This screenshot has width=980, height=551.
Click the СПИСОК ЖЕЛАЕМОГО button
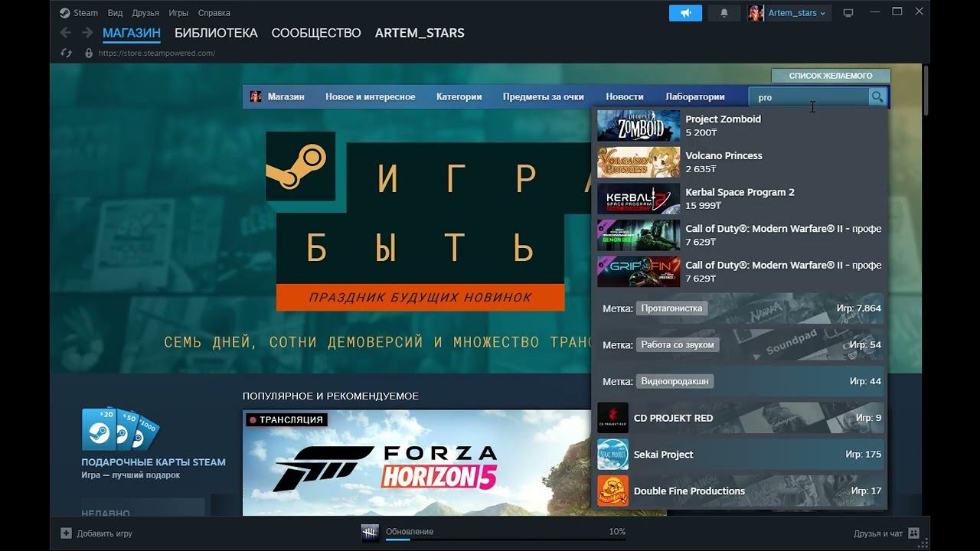831,76
